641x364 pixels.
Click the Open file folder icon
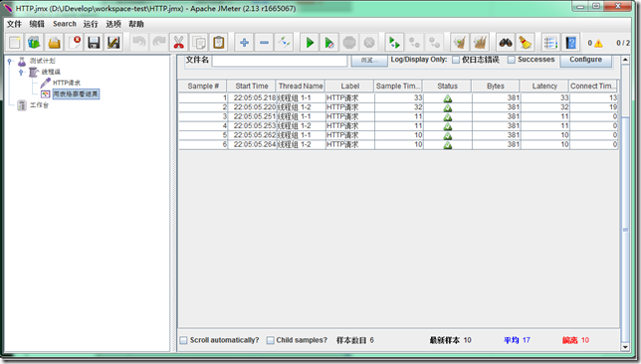55,43
